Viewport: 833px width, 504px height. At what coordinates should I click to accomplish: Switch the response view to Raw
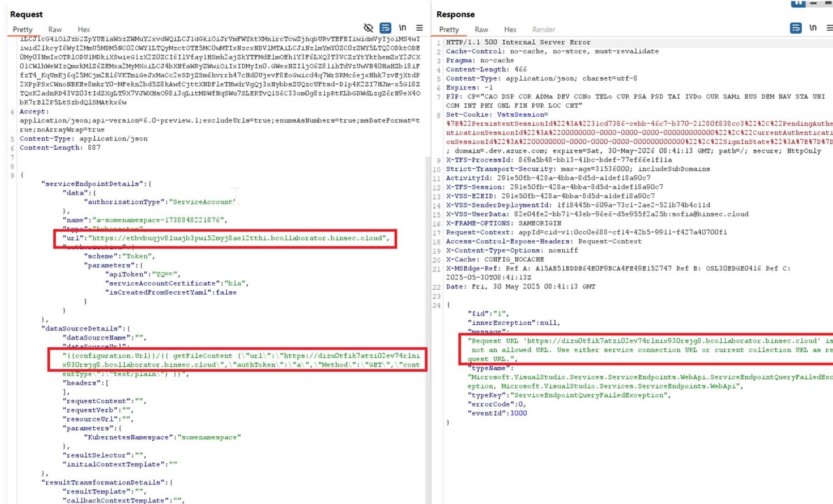click(x=482, y=29)
